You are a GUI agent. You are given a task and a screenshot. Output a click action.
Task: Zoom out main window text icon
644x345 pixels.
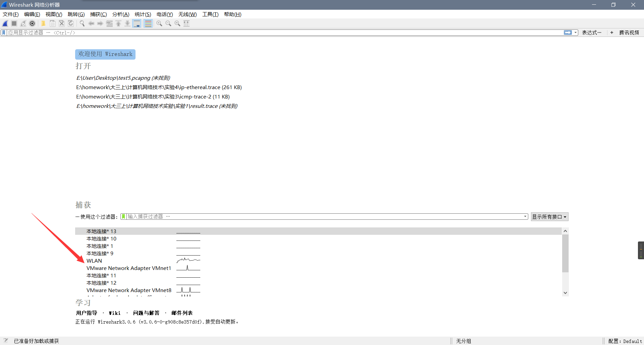point(168,23)
